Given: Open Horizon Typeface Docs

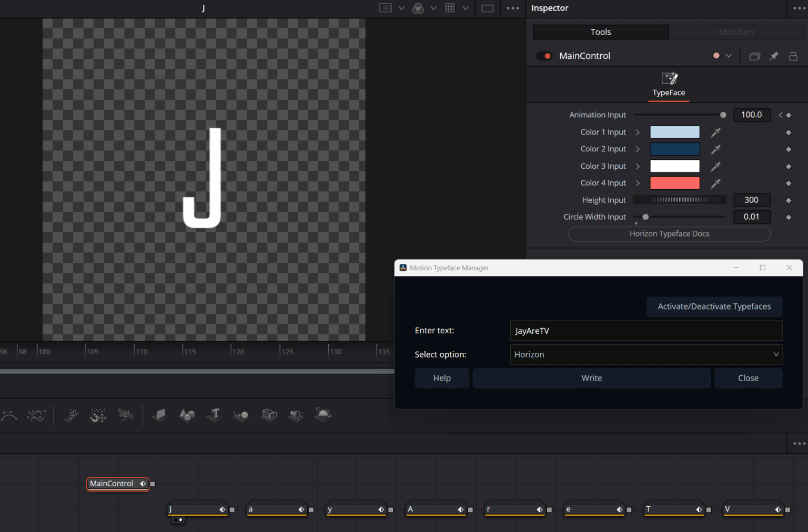Looking at the screenshot, I should (669, 234).
